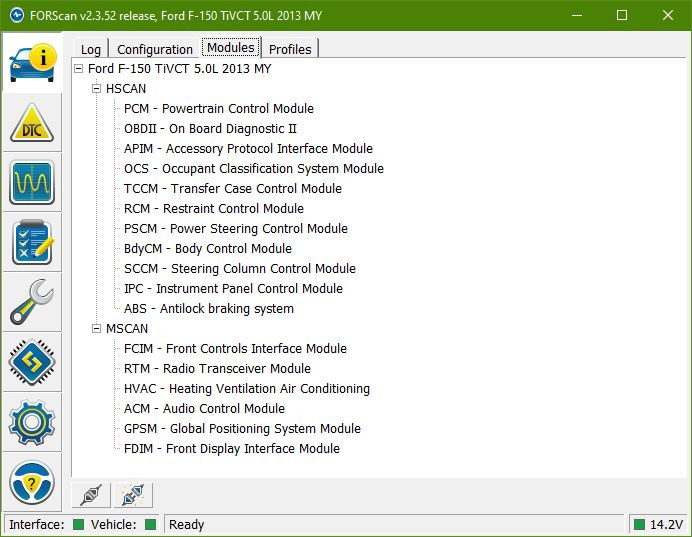Select IPC - Instrument Panel Control Module
The height and width of the screenshot is (537, 692).
233,289
